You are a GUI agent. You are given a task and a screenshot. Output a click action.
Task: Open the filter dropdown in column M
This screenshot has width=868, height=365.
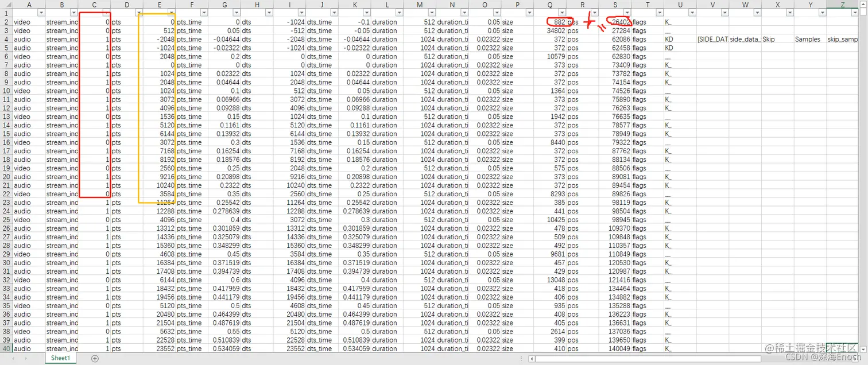point(432,13)
